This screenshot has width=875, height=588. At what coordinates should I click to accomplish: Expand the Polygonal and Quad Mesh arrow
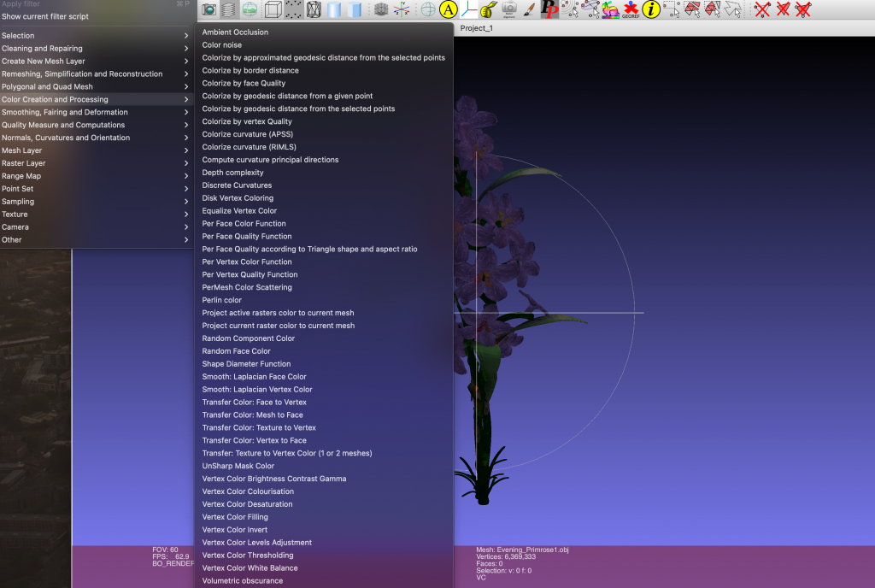[186, 87]
